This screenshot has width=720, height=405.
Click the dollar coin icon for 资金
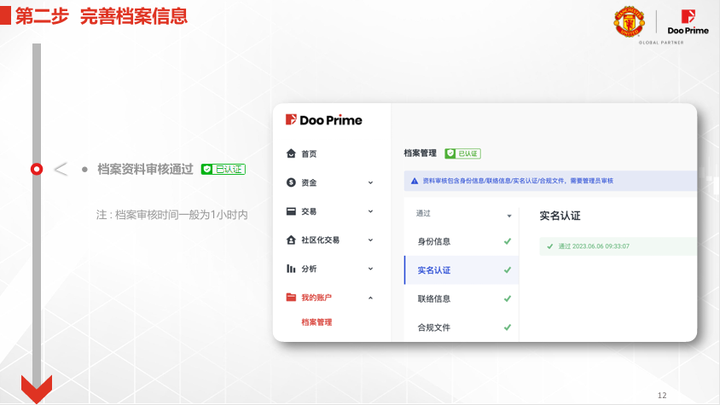pos(291,182)
